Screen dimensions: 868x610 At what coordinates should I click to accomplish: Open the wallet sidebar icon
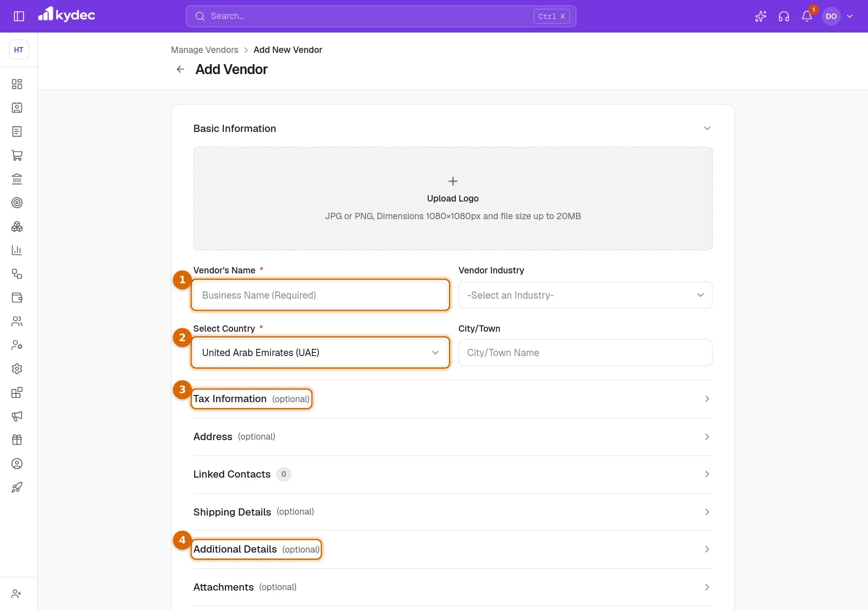17,298
